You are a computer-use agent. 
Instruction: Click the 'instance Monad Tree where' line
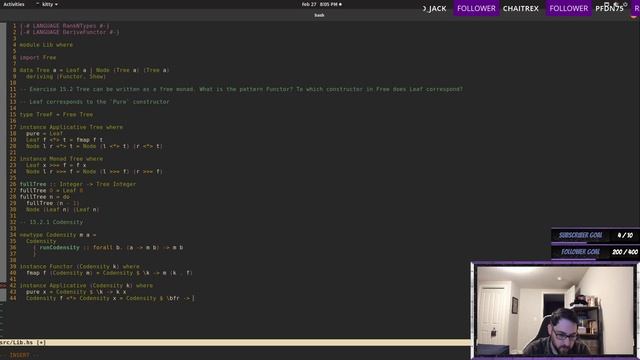click(x=61, y=159)
